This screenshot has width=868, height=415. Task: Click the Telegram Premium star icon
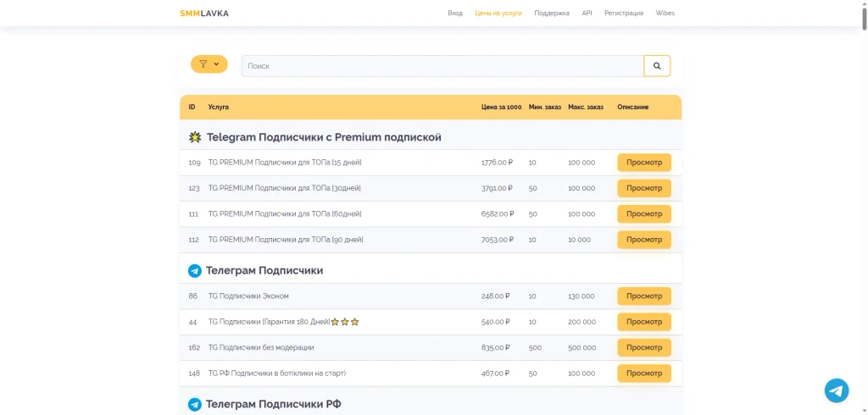[x=195, y=137]
